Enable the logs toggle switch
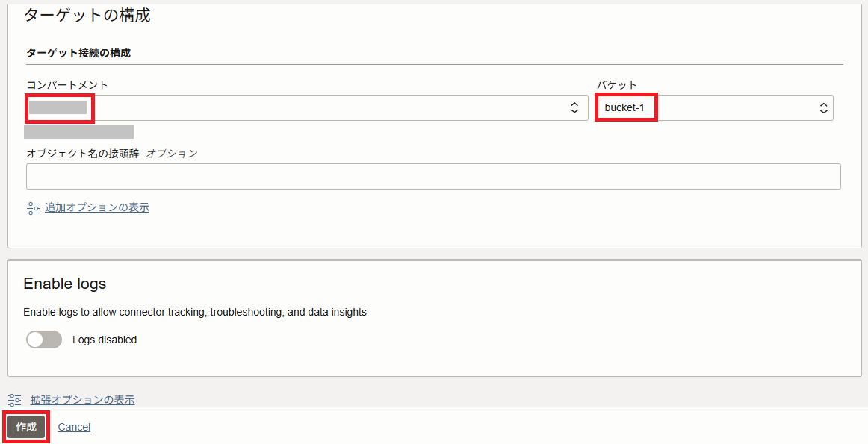Image resolution: width=868 pixels, height=444 pixels. point(44,340)
